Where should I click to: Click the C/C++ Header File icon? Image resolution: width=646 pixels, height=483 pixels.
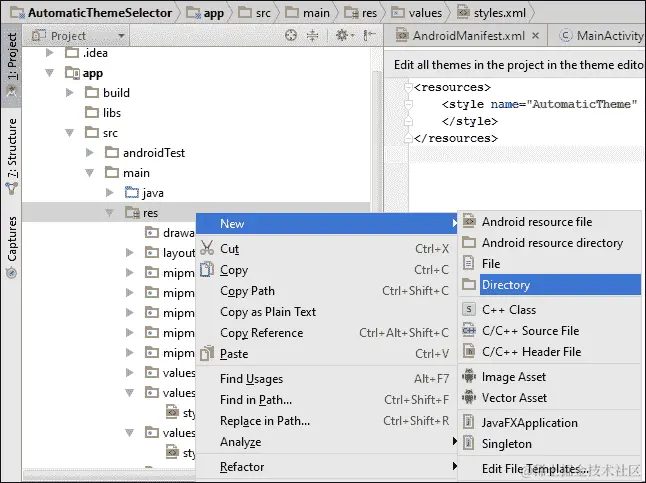[469, 351]
